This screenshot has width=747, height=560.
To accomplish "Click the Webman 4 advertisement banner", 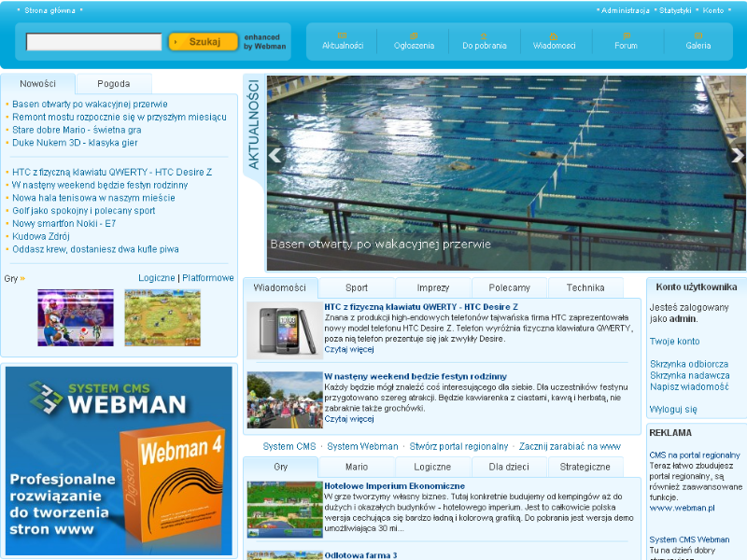I will coord(118,461).
